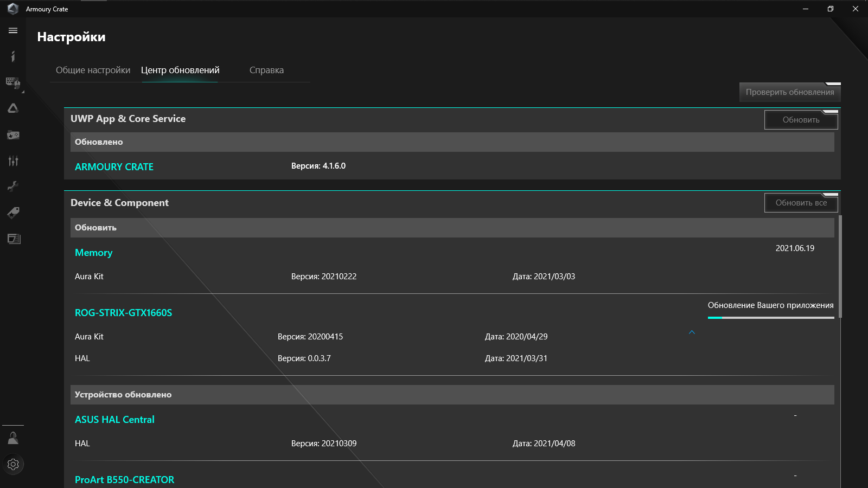Viewport: 868px width, 488px height.
Task: Open the Tools wrench icon
Action: click(x=13, y=187)
